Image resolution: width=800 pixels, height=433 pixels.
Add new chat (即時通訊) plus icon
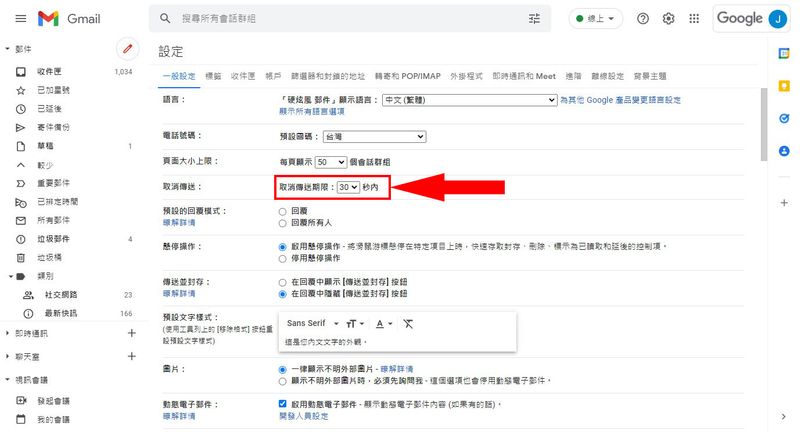click(132, 333)
